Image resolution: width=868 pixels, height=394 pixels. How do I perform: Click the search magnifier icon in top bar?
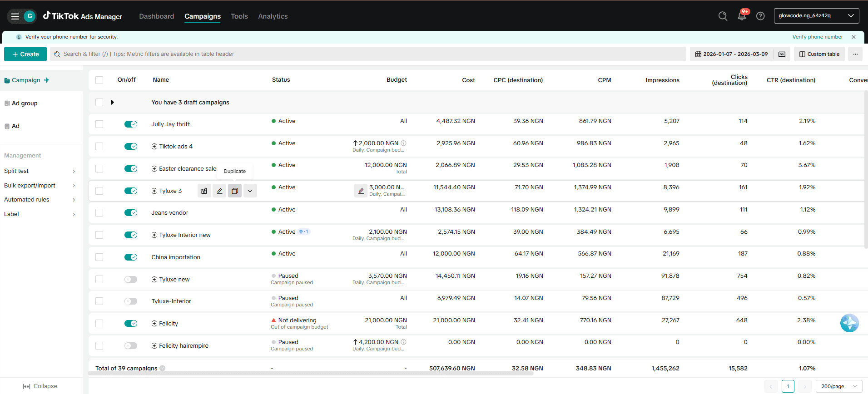point(723,16)
